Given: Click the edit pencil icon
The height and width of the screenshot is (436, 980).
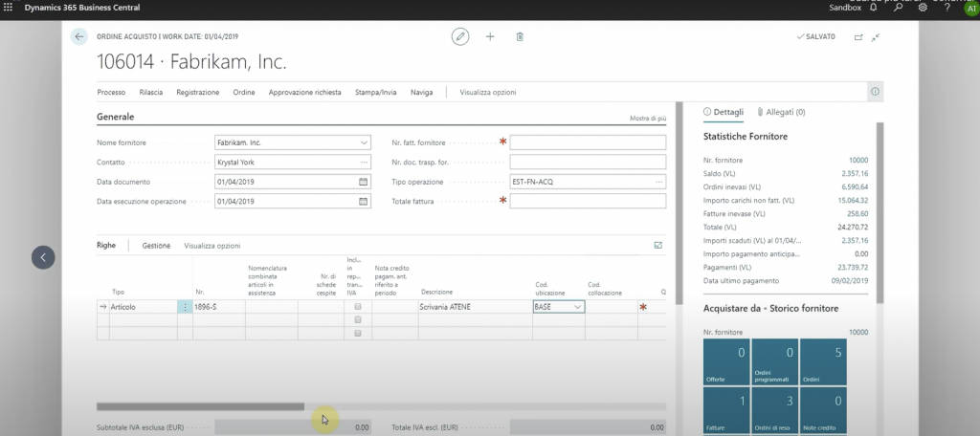Looking at the screenshot, I should (x=460, y=37).
